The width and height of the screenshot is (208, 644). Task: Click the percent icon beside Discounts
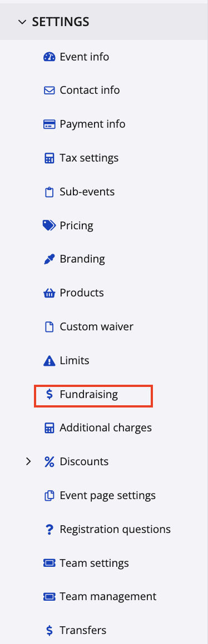click(x=49, y=462)
